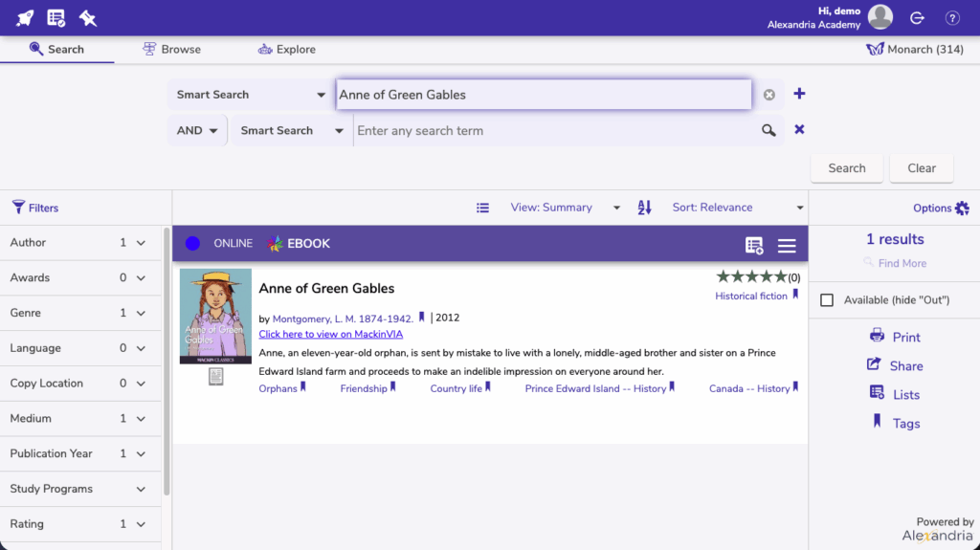980x550 pixels.
Task: Click the list view icon beside View
Action: coord(483,208)
